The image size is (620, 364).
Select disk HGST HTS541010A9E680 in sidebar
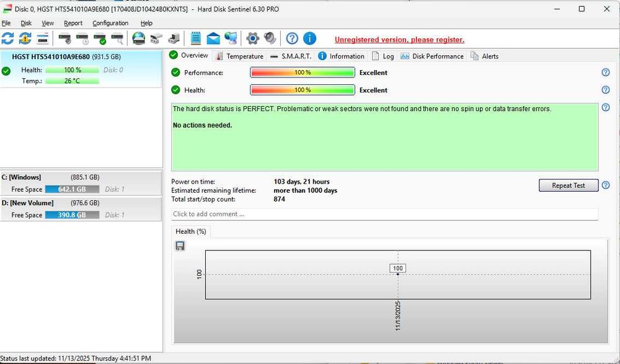pos(81,69)
